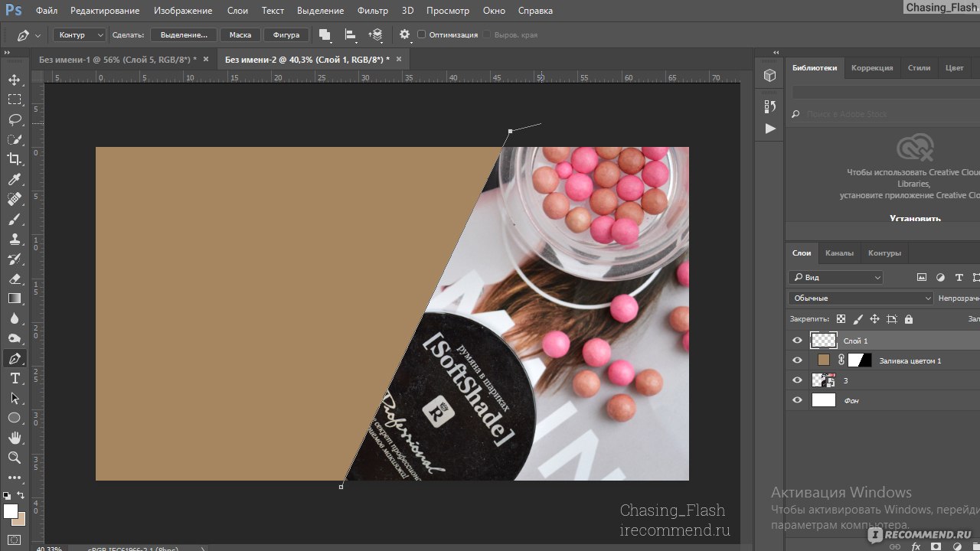Lock all padlock icon
This screenshot has width=980, height=551.
(908, 319)
